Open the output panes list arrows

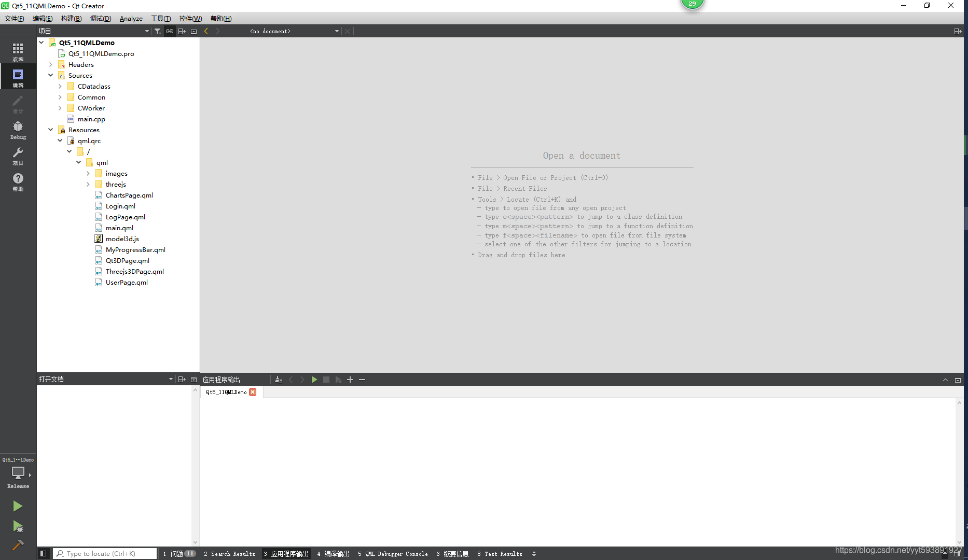pos(534,554)
